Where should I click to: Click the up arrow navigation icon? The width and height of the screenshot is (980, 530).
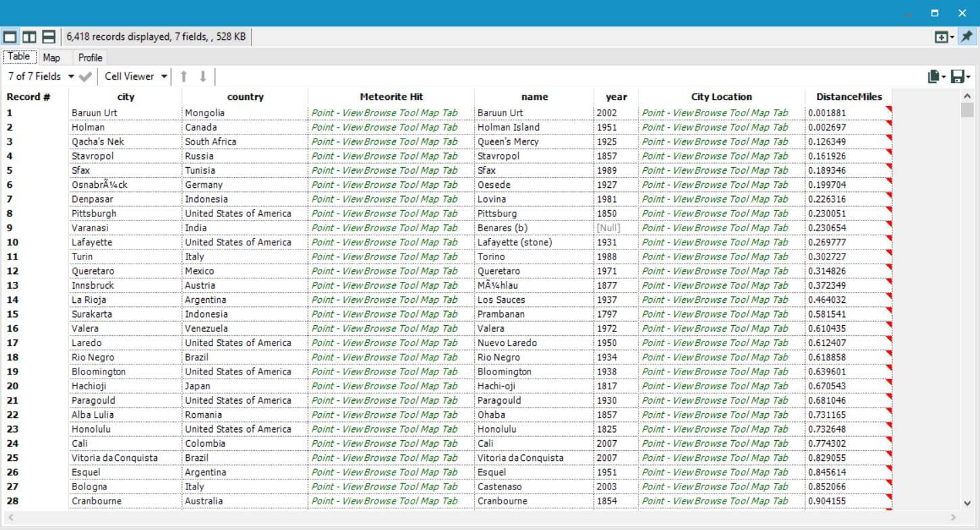(183, 76)
